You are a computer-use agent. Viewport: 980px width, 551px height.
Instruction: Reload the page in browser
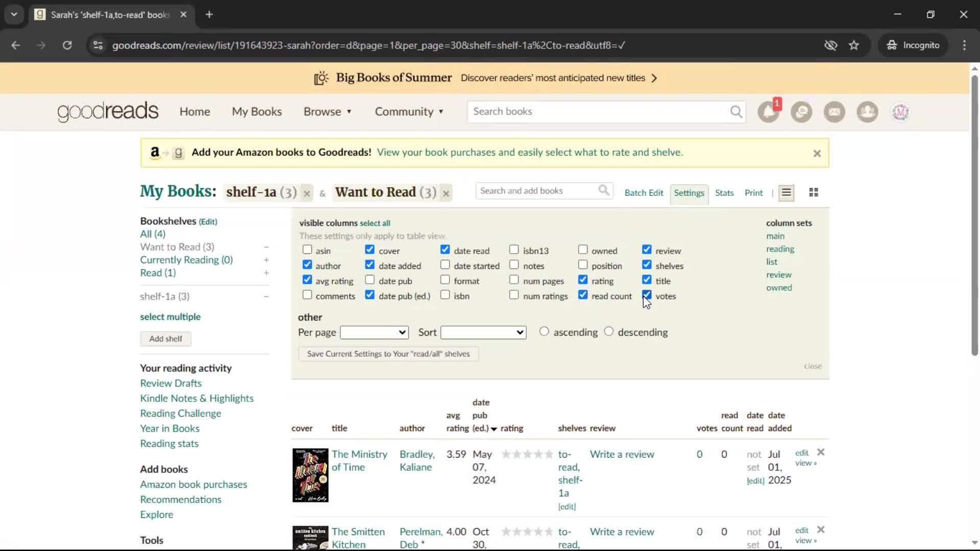tap(67, 45)
